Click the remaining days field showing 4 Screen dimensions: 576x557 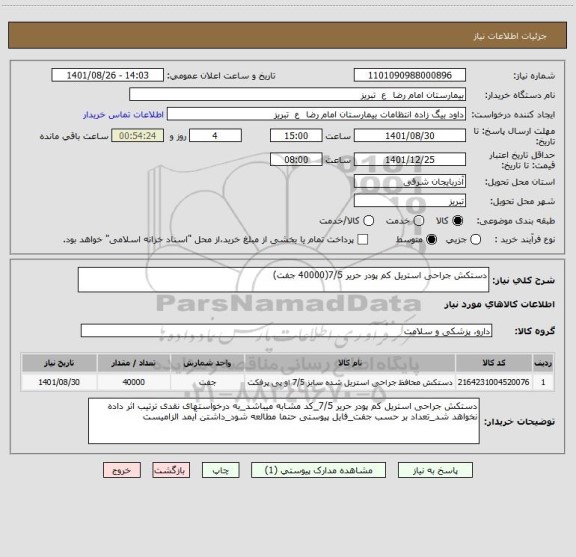[x=215, y=136]
